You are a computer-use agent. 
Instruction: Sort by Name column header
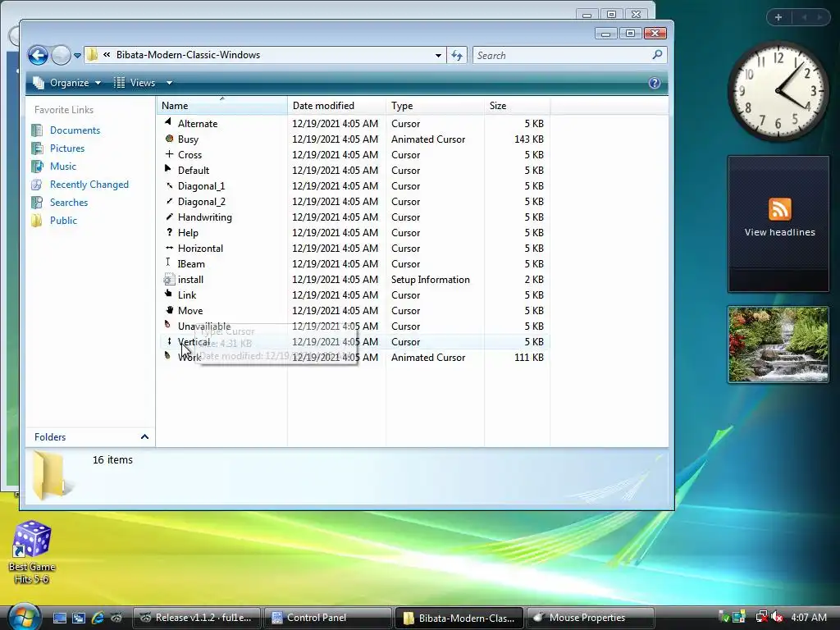click(x=221, y=106)
